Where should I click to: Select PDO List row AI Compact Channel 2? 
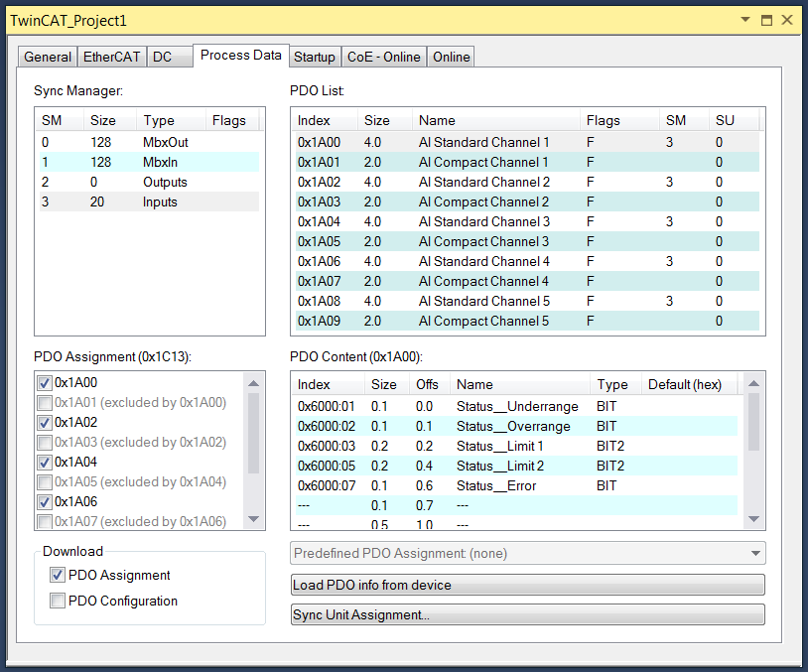tap(527, 202)
